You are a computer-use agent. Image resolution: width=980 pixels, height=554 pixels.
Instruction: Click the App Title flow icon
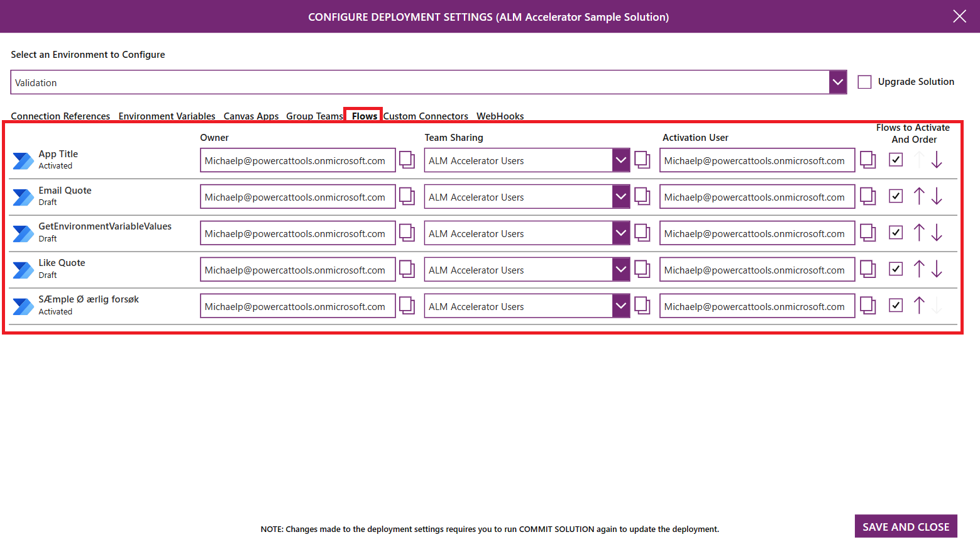click(x=23, y=161)
